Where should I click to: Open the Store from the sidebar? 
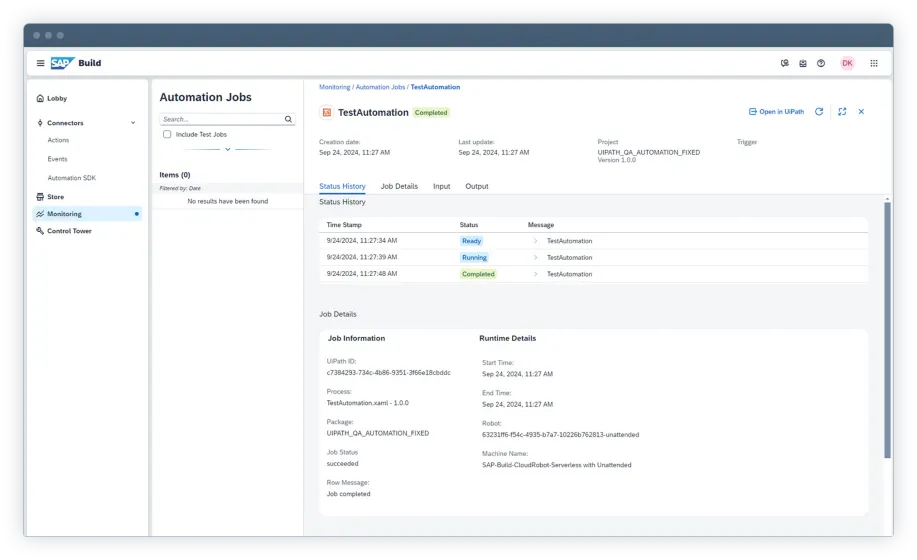click(x=56, y=197)
